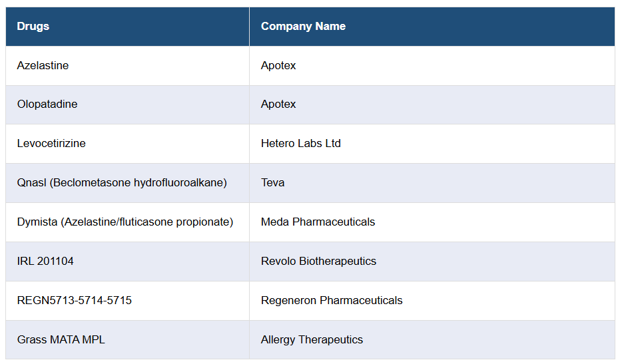The height and width of the screenshot is (364, 618).
Task: Select the Teva company cell
Action: tap(272, 182)
